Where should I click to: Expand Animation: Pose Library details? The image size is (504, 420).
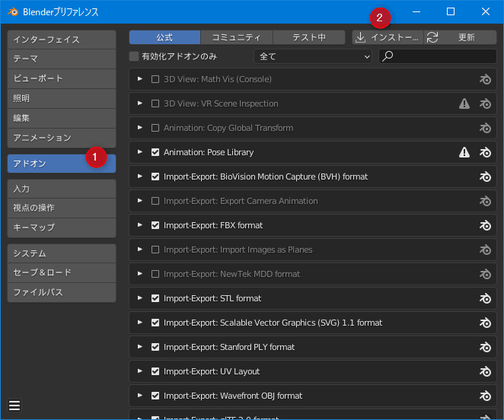[140, 152]
